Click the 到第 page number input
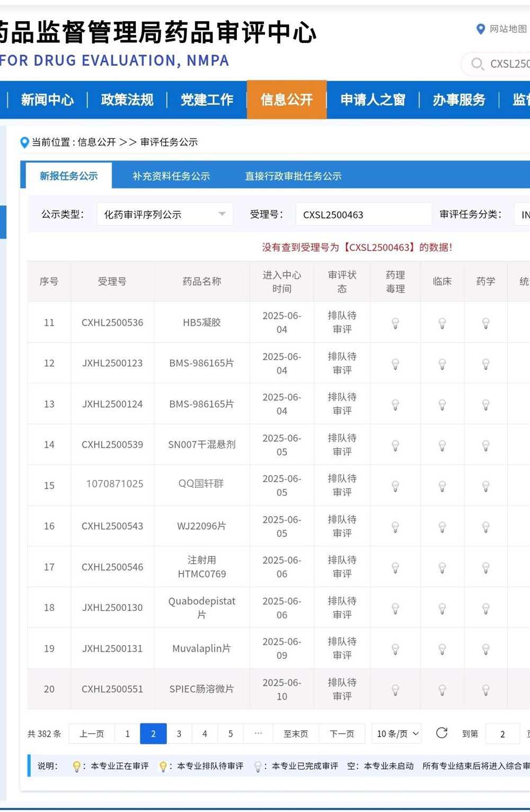530x812 pixels. tap(502, 734)
